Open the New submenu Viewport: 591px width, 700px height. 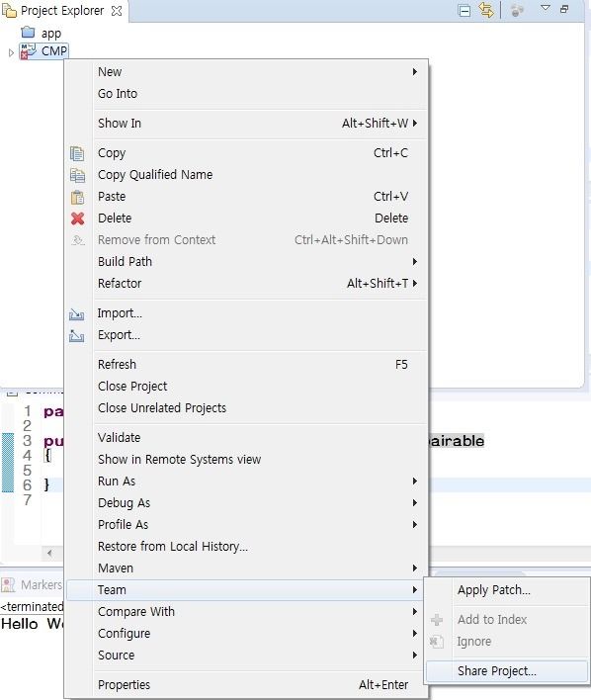tap(247, 72)
